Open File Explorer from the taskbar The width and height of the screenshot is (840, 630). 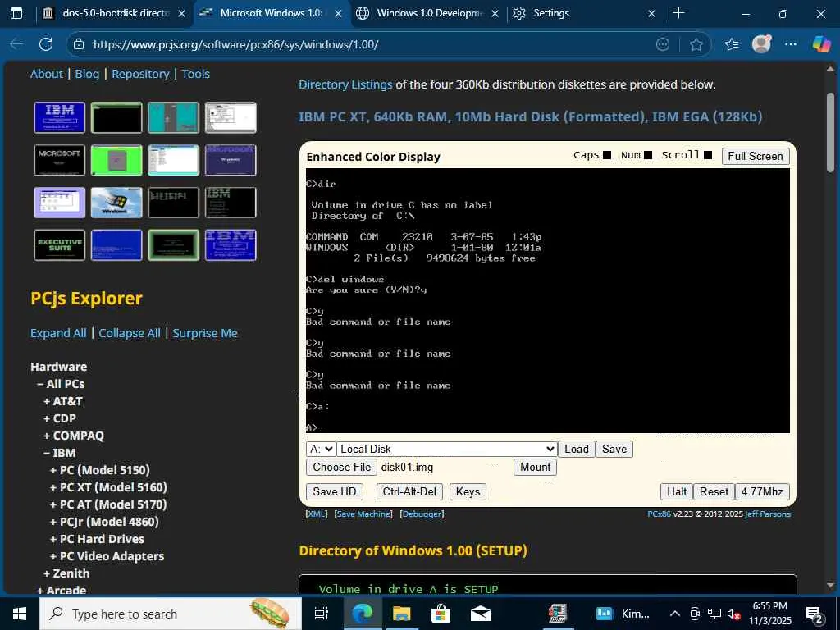401,614
